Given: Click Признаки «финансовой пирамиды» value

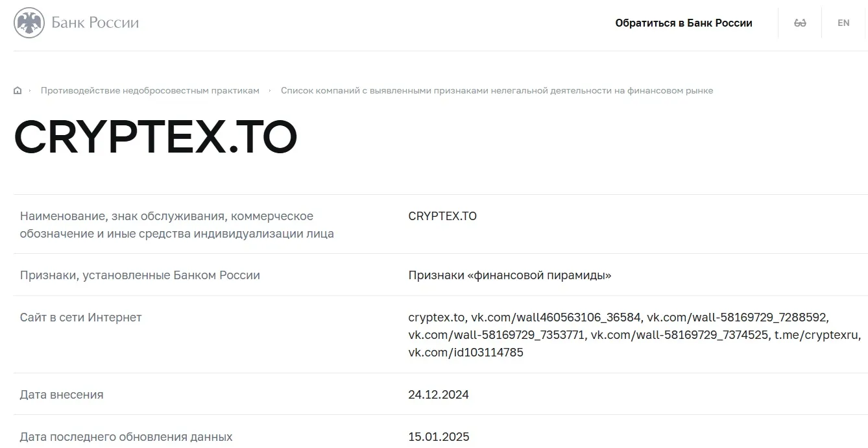Looking at the screenshot, I should pos(510,275).
